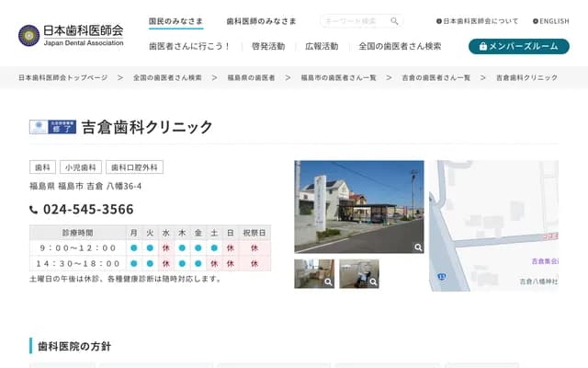Click the 歯科 specialty tag

coord(42,167)
